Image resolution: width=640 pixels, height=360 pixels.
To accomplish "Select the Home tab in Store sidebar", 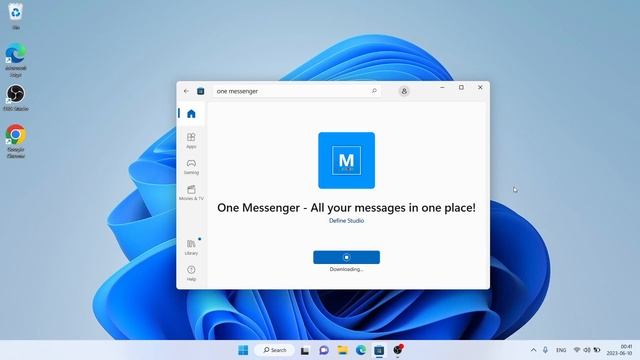I will (x=191, y=113).
